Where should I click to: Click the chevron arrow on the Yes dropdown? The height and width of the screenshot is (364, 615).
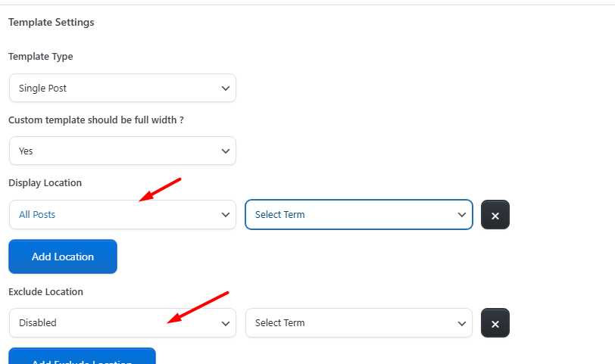pos(225,151)
